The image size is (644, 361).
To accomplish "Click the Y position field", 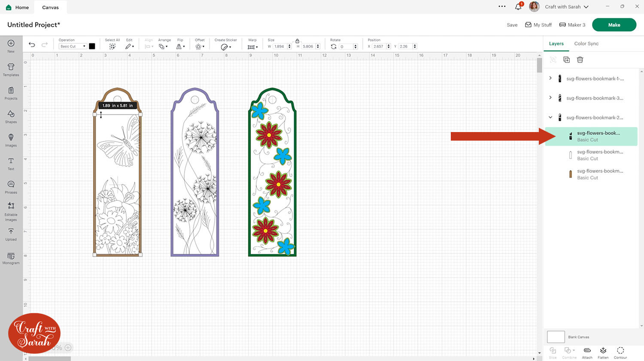I will [x=405, y=46].
